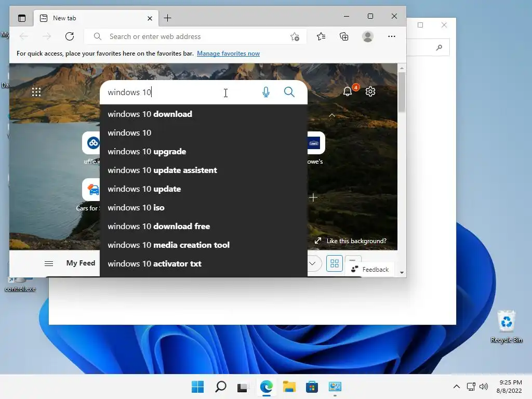Image resolution: width=532 pixels, height=399 pixels.
Task: Open Task View on taskbar
Action: tap(243, 387)
